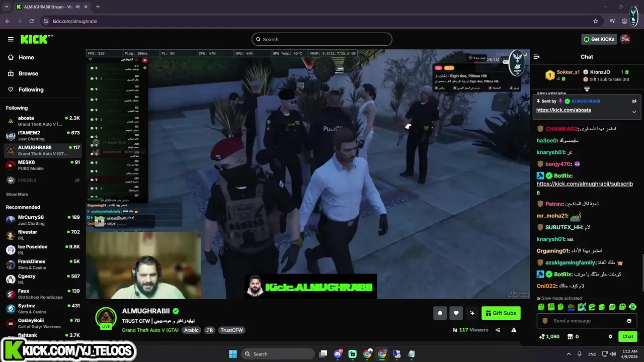Open MESK6 followed channel
The width and height of the screenshot is (644, 362).
tap(43, 165)
